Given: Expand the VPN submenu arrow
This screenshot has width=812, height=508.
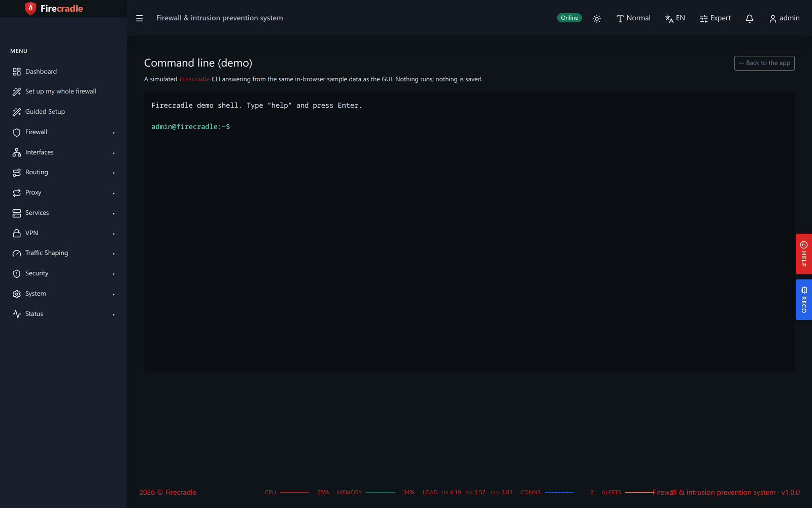Looking at the screenshot, I should click(x=114, y=234).
